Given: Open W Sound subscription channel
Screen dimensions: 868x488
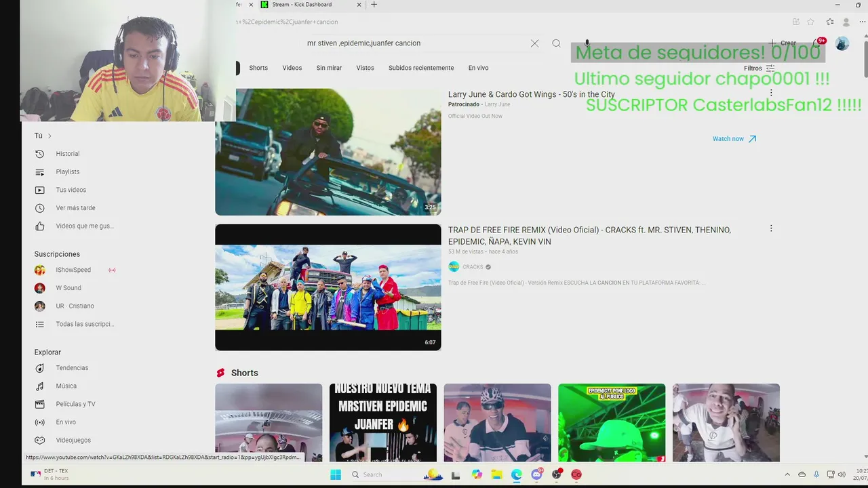Looking at the screenshot, I should tap(68, 288).
